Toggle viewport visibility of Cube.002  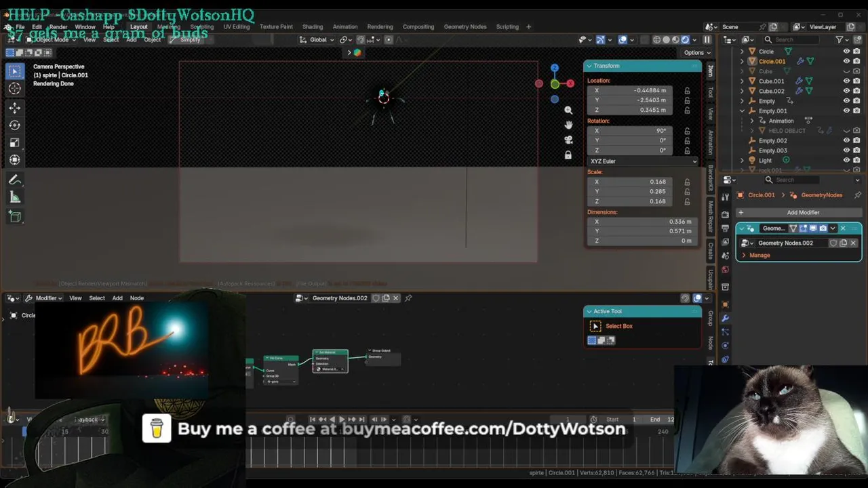point(846,91)
